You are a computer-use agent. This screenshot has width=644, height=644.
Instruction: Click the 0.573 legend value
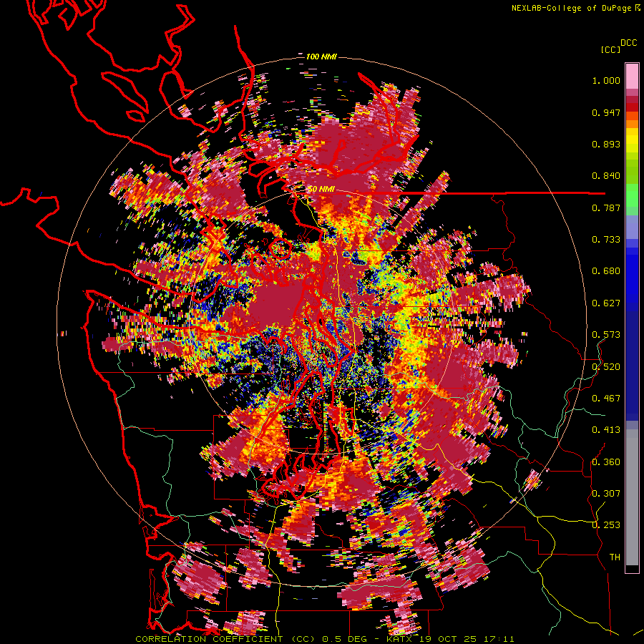tap(606, 335)
